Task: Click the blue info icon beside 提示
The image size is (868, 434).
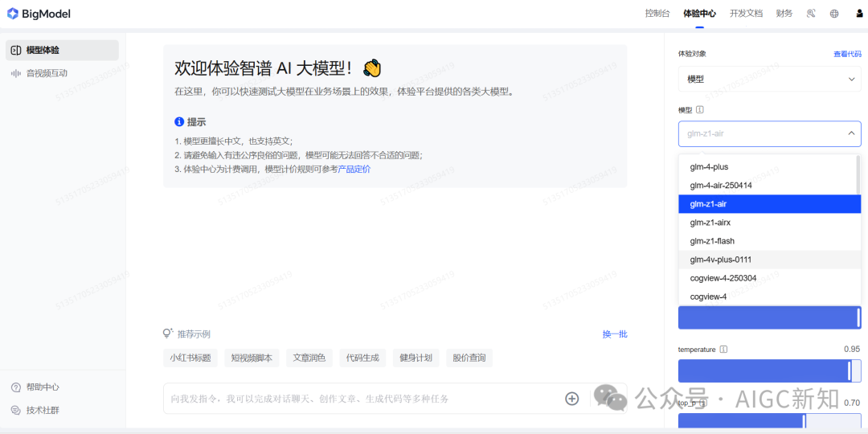Action: click(178, 122)
